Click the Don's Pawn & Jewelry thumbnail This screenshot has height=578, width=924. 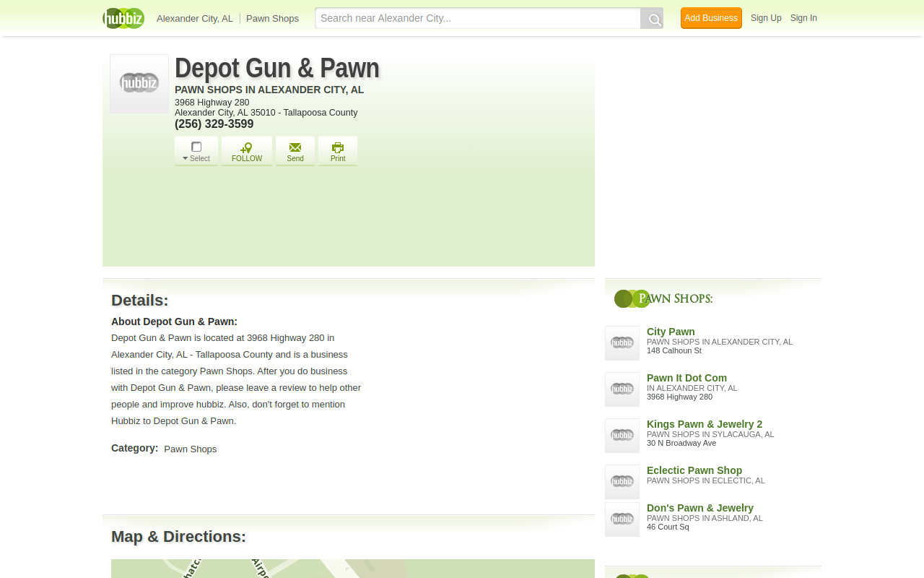pos(622,519)
